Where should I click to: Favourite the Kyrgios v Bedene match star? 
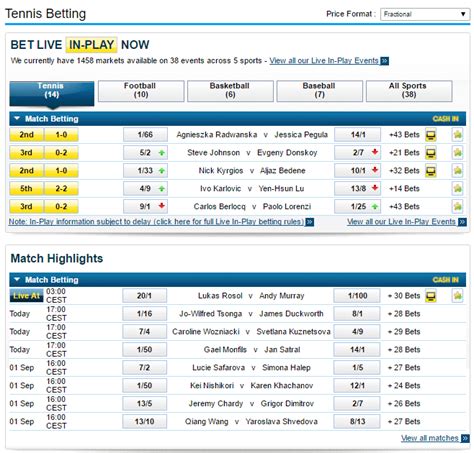coord(457,171)
